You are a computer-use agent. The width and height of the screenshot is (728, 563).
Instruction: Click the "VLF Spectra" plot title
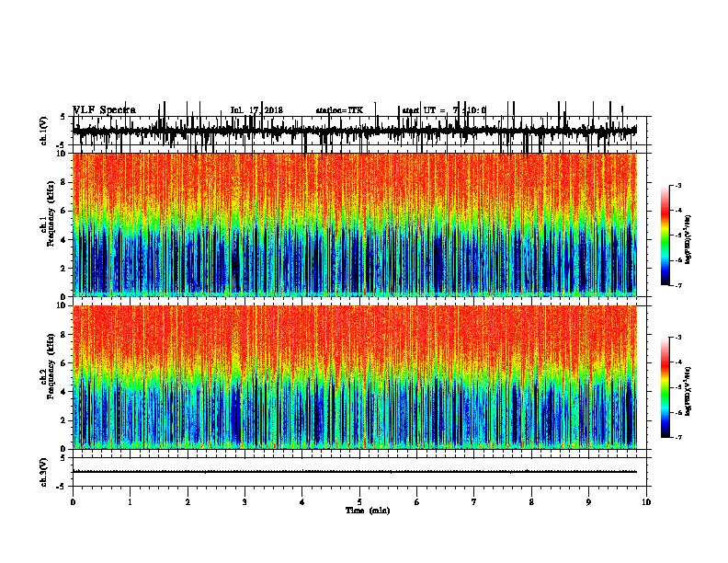pos(105,110)
